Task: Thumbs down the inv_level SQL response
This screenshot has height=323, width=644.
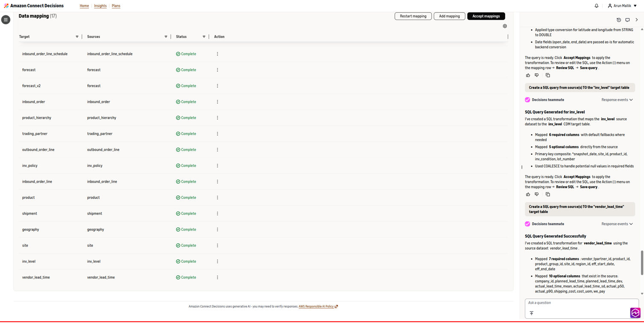Action: coord(537,194)
